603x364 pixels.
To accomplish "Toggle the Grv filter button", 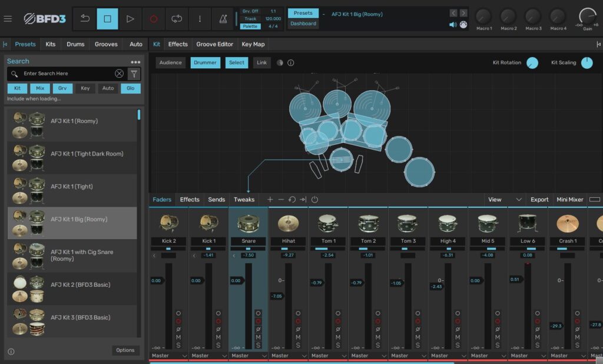I will pos(62,88).
